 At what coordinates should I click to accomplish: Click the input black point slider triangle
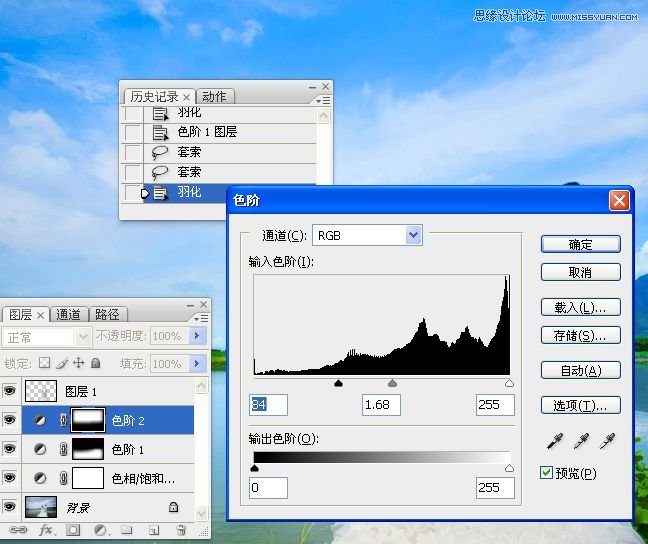(x=338, y=383)
